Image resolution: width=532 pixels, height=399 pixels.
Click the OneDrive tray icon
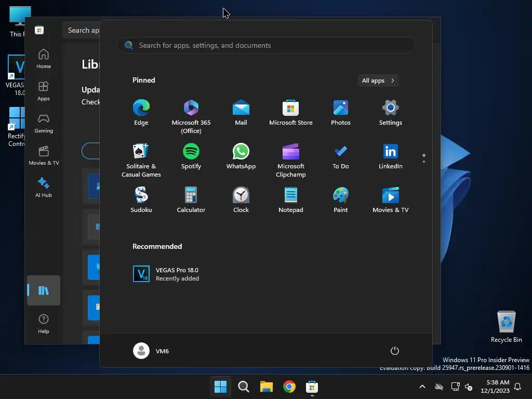[439, 387]
